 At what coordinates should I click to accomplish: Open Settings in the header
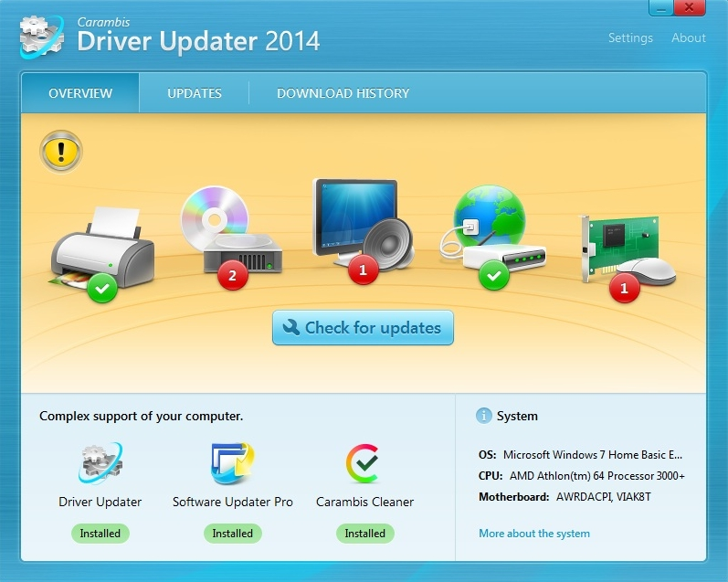click(630, 37)
